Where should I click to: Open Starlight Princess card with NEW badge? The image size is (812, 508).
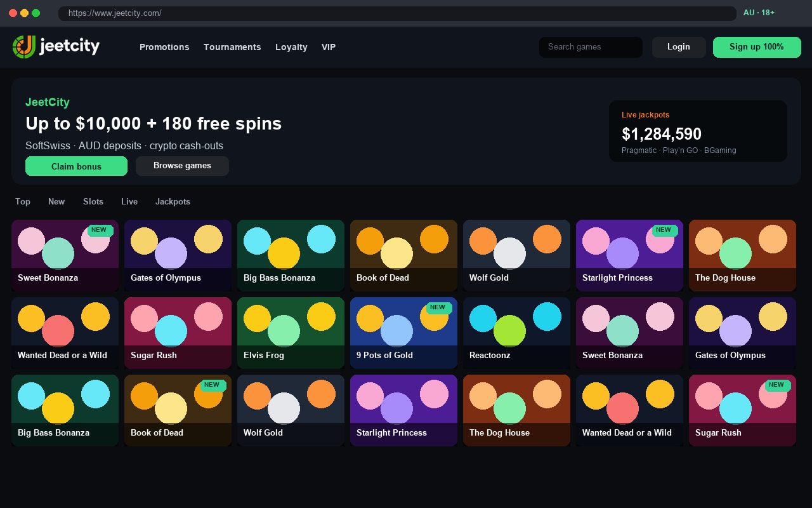pos(629,255)
